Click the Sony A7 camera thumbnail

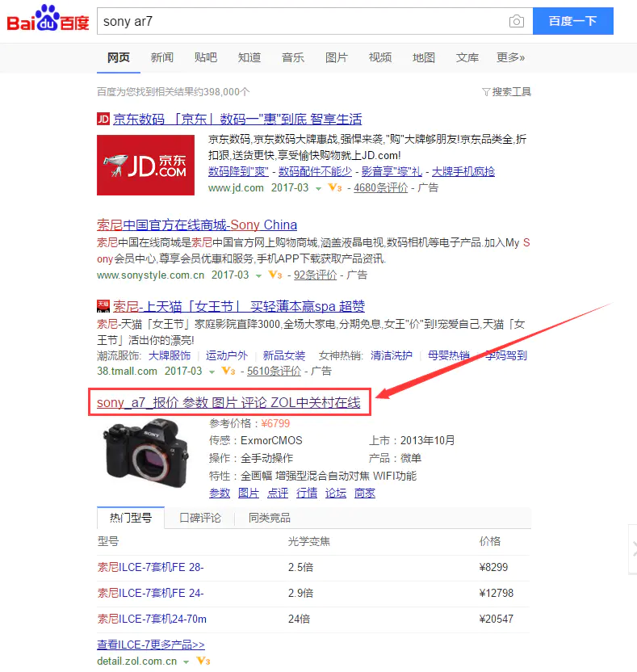click(145, 453)
